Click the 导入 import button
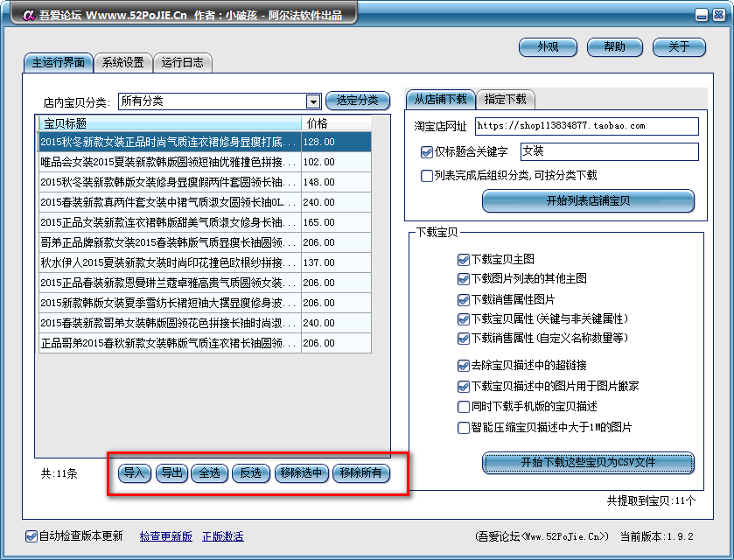The width and height of the screenshot is (734, 560). click(135, 472)
